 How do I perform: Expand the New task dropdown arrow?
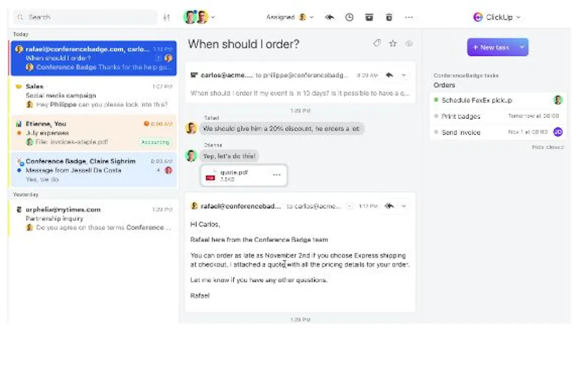coord(522,48)
